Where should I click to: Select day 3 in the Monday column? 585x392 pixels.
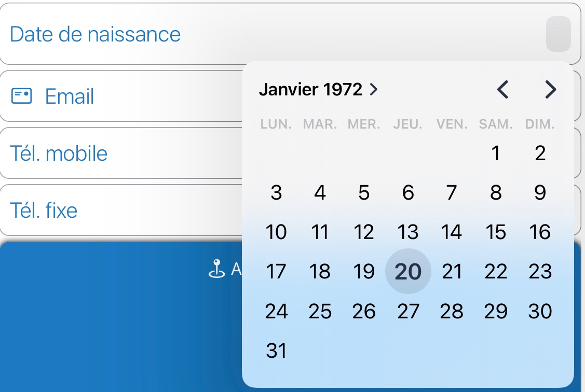point(276,193)
